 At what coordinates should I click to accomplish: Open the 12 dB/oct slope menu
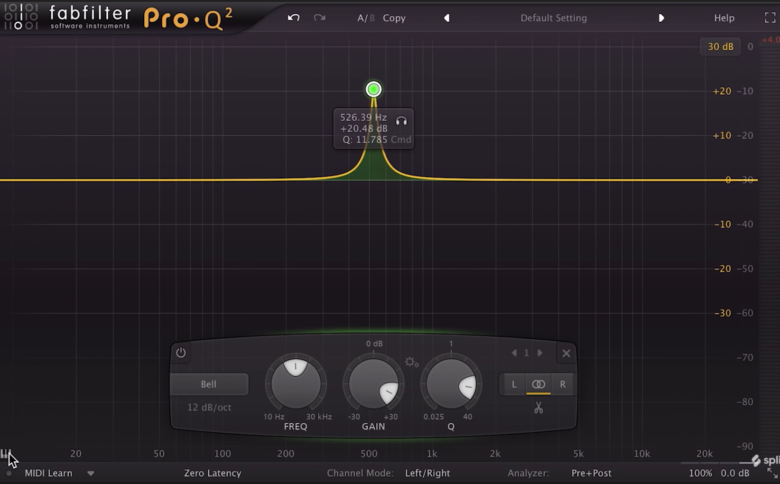(x=209, y=407)
